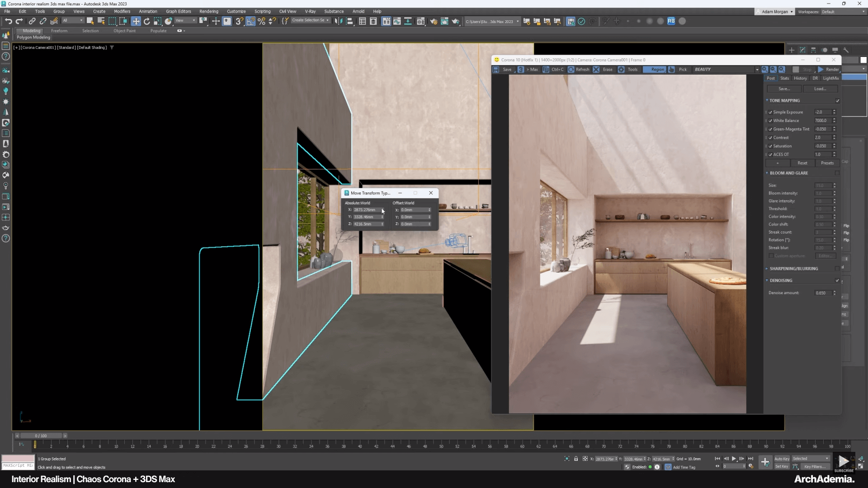
Task: Increase the Denoise amount with its spinner
Action: [835, 291]
